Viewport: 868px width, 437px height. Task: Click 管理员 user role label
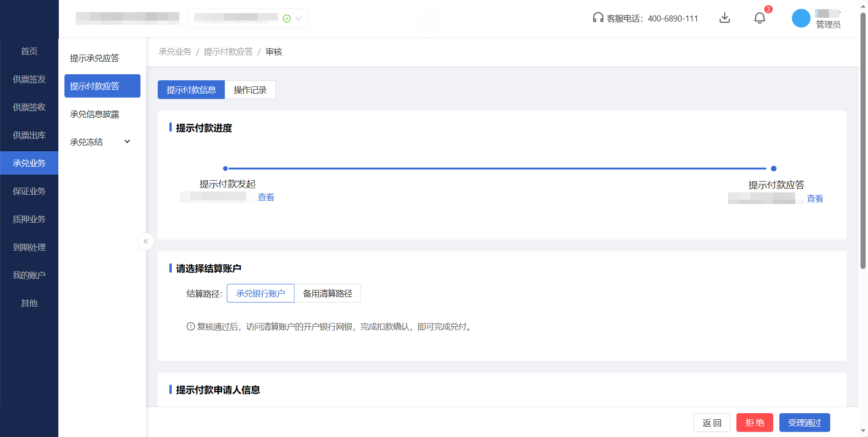click(828, 24)
